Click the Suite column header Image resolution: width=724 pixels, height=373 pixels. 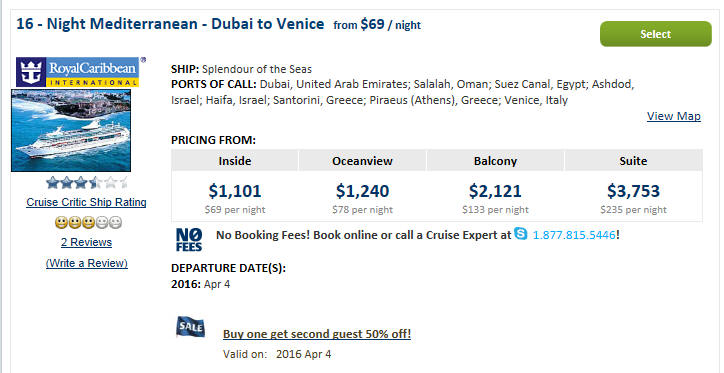pos(634,161)
